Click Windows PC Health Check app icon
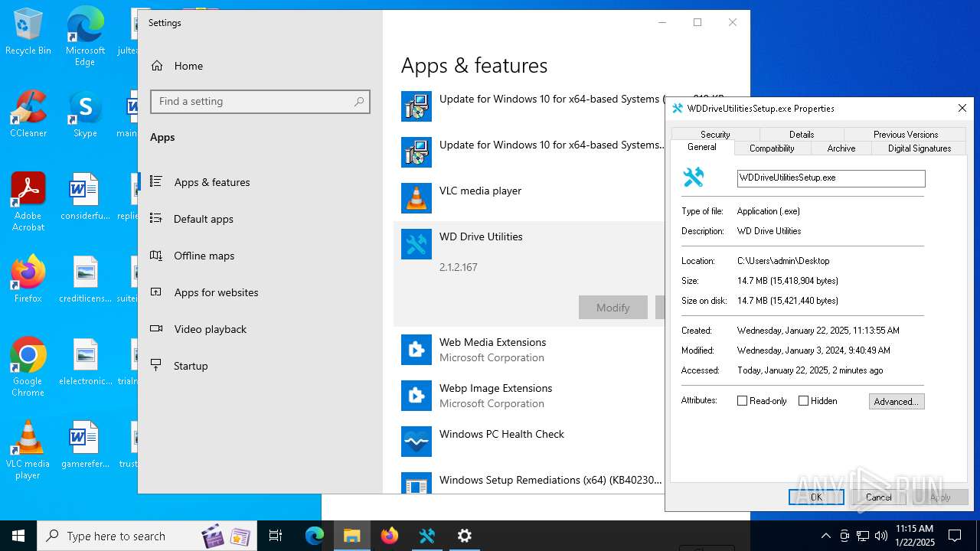 click(416, 442)
